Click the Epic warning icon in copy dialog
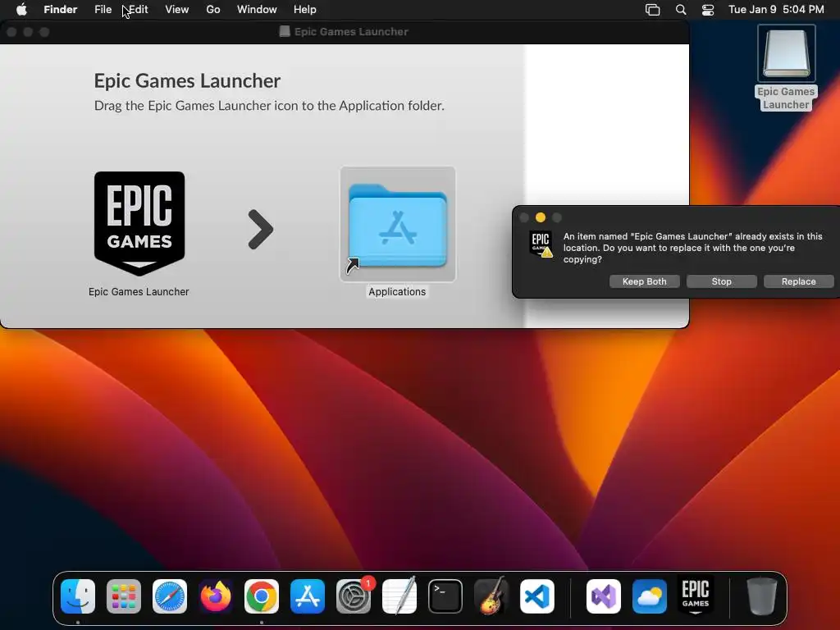 [x=541, y=244]
